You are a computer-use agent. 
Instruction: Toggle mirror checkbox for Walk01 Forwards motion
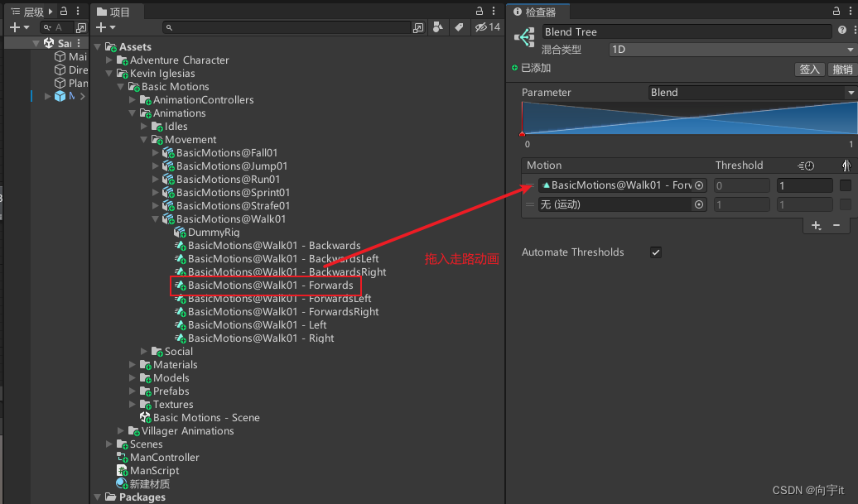tap(846, 186)
